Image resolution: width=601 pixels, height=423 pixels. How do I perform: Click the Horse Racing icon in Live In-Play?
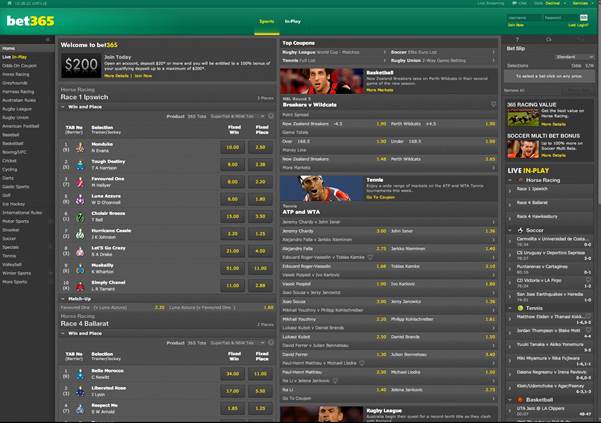[520, 180]
